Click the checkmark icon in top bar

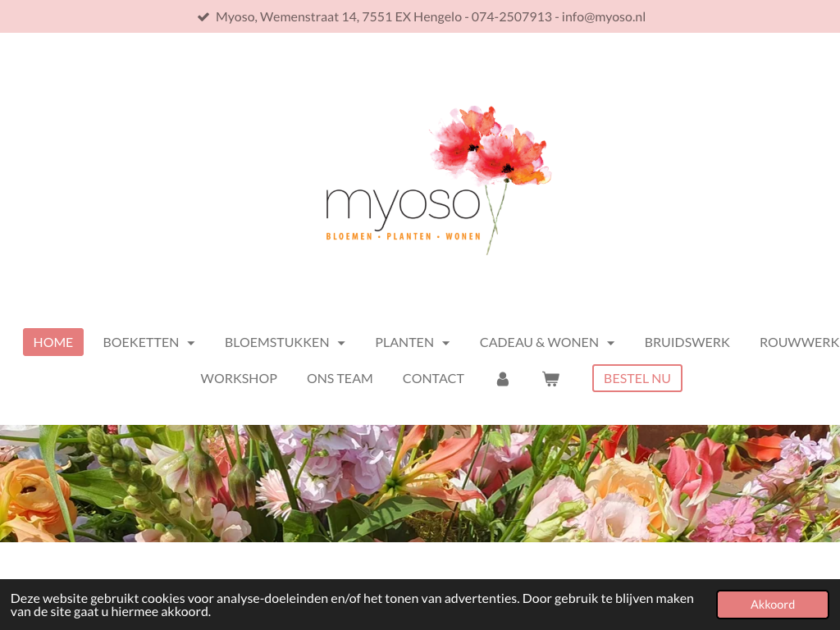pyautogui.click(x=203, y=17)
